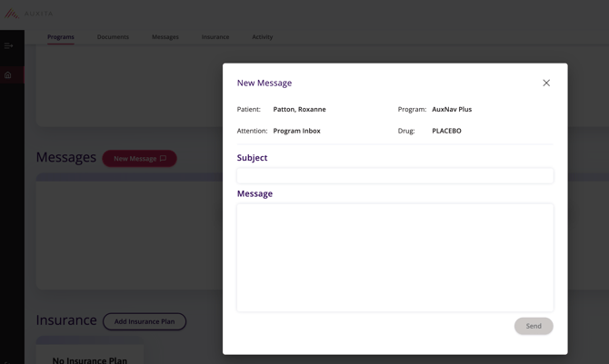Screen dimensions: 609x364
Task: Click the chat bubble icon on New Message
Action: click(x=164, y=159)
